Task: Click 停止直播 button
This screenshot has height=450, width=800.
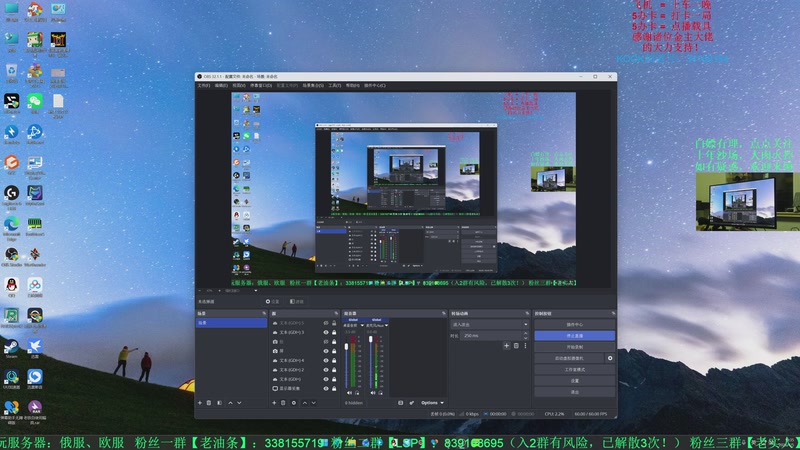Action: 574,336
